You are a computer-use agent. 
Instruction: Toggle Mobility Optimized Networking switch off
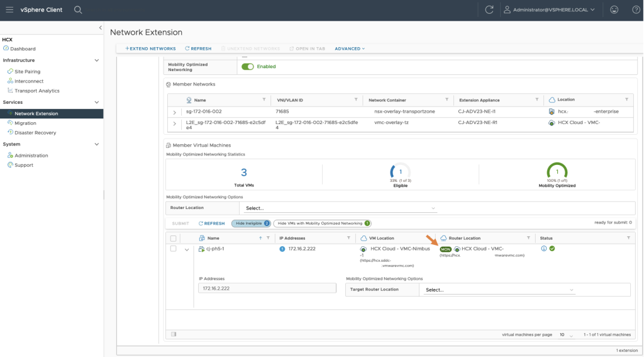248,66
